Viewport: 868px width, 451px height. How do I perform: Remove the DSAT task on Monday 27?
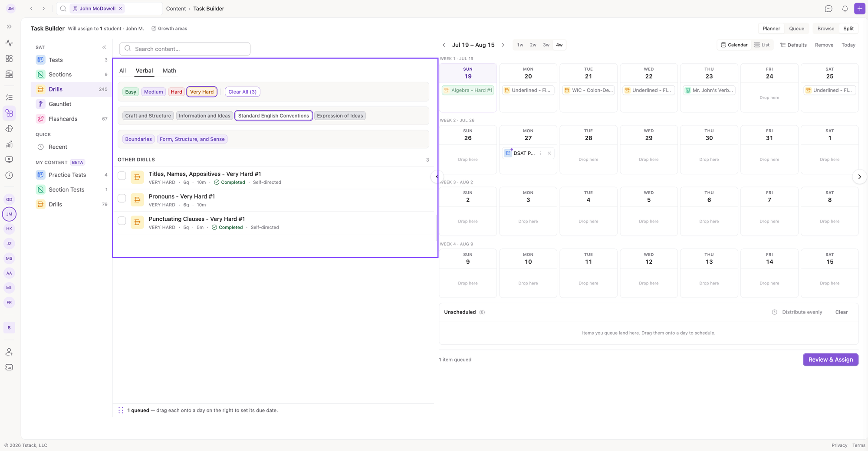(549, 153)
